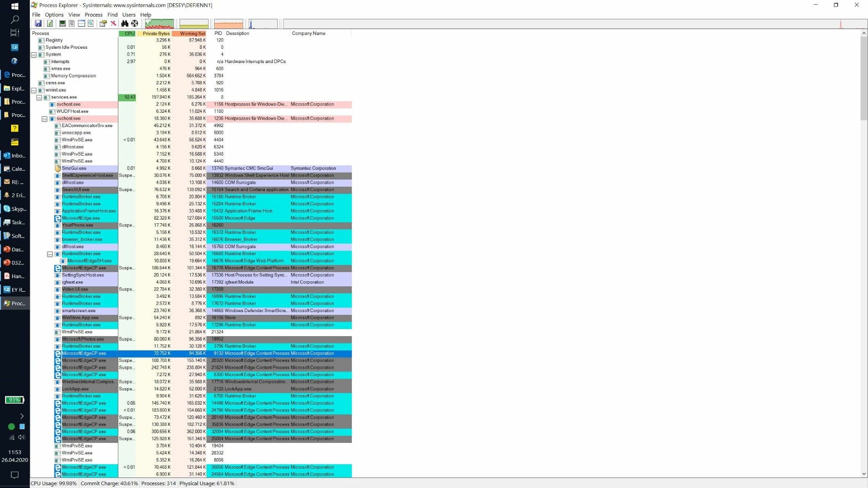The height and width of the screenshot is (488, 868).
Task: Click the volume tray icon
Action: 21,437
